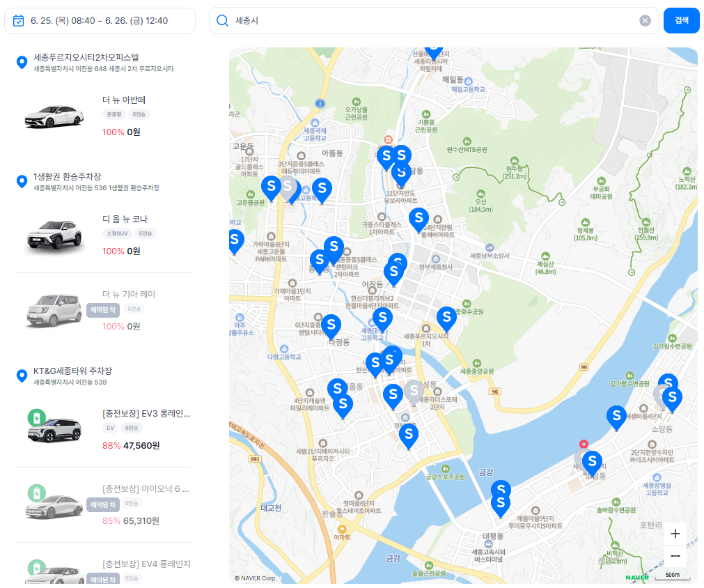
Task: Click the 디 올 뉴 코나 title
Action: pyautogui.click(x=125, y=219)
